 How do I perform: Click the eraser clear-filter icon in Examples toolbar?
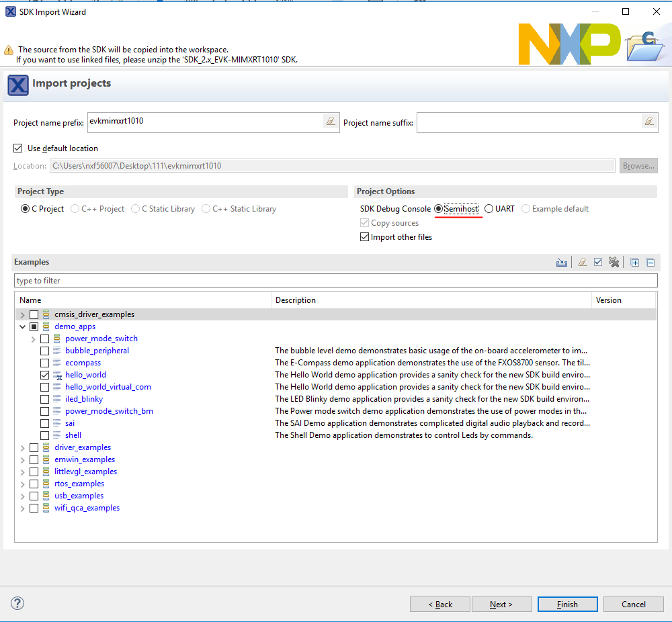(x=583, y=263)
